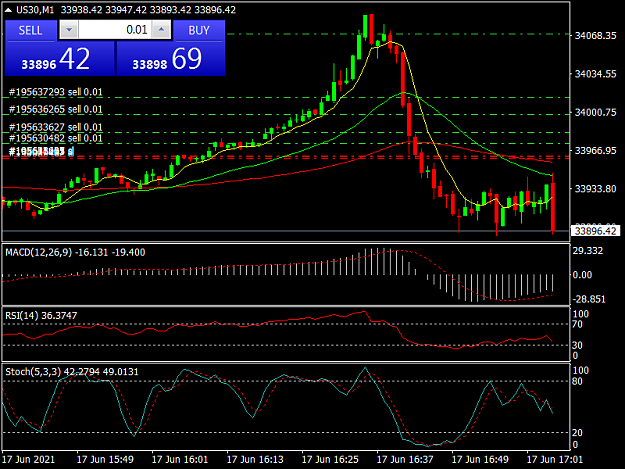
Task: Select order #195633627 sell 0.01 line
Action: coord(55,127)
